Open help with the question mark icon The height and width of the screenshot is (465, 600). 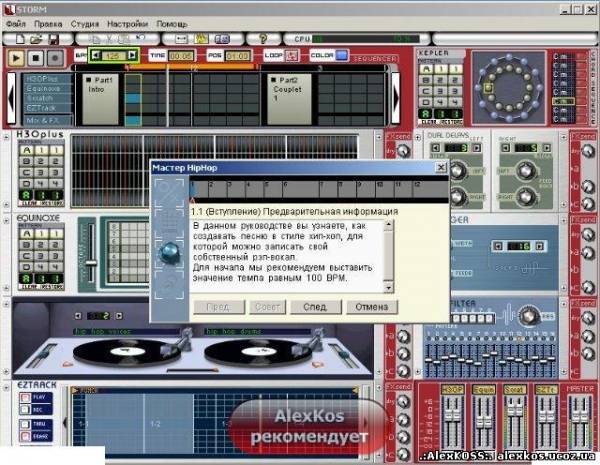[263, 39]
